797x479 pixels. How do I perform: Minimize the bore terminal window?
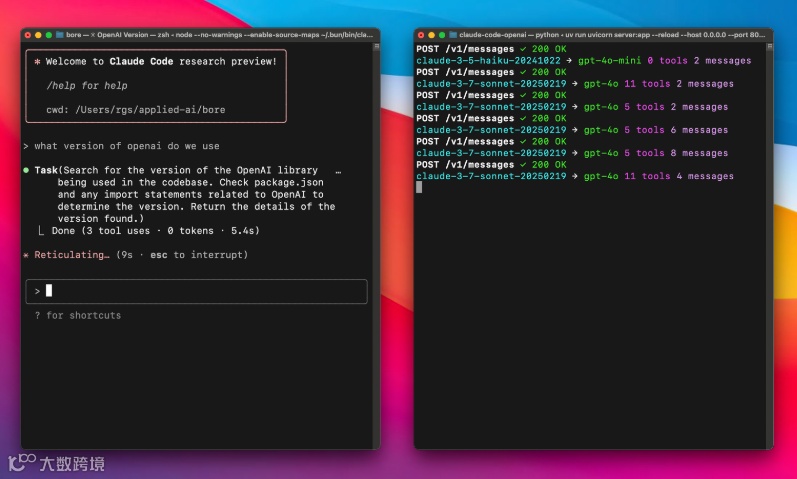[38, 35]
